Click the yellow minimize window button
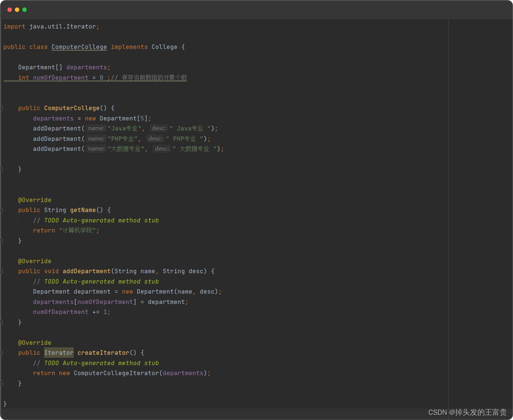Screen dimensions: 513x420 click(17, 10)
